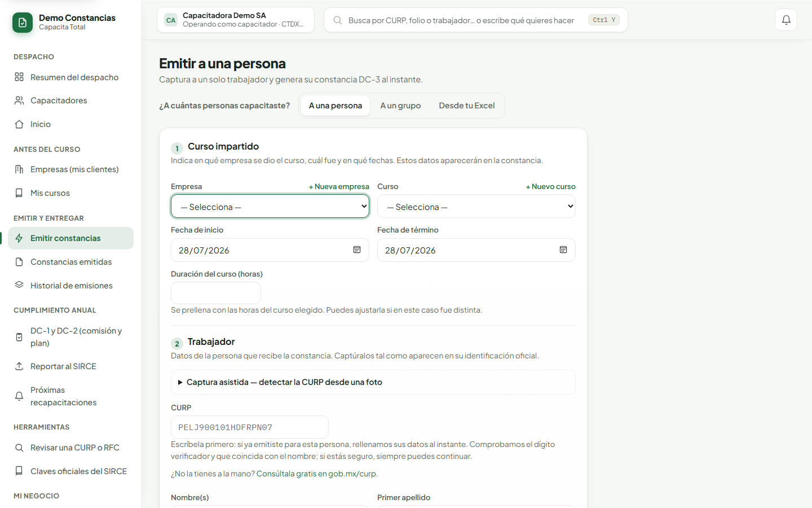The height and width of the screenshot is (508, 812).
Task: Focus the search bar for CURP or folio
Action: (x=476, y=20)
